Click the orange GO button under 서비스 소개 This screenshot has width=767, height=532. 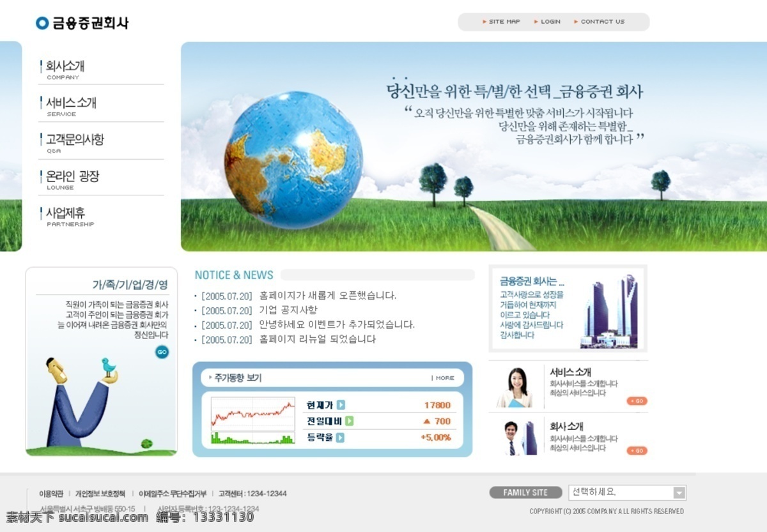click(637, 401)
